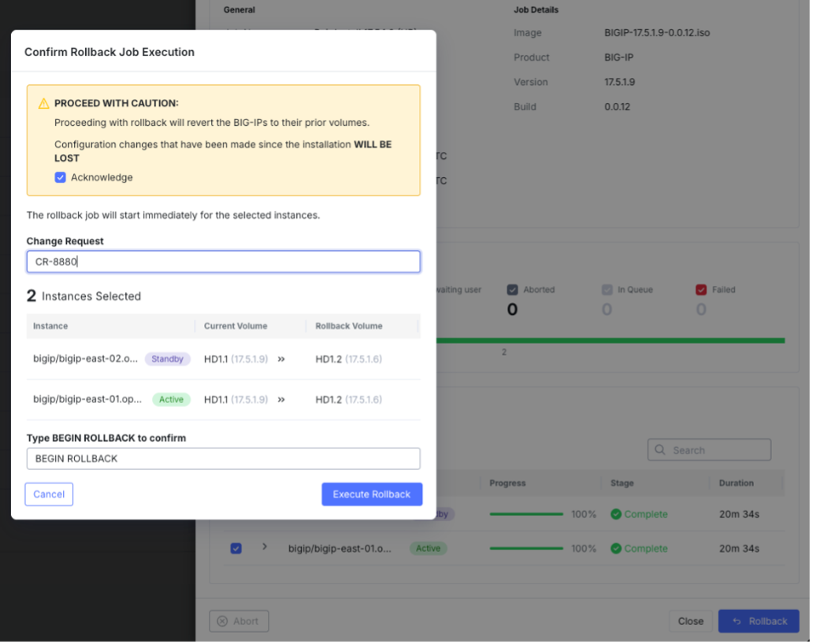Click the Abort button

coord(239,623)
